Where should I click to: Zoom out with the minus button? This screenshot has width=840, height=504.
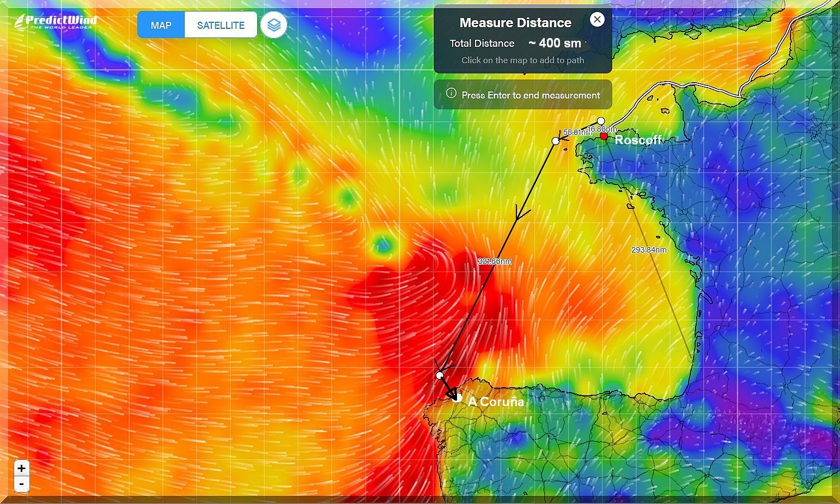coord(21,483)
